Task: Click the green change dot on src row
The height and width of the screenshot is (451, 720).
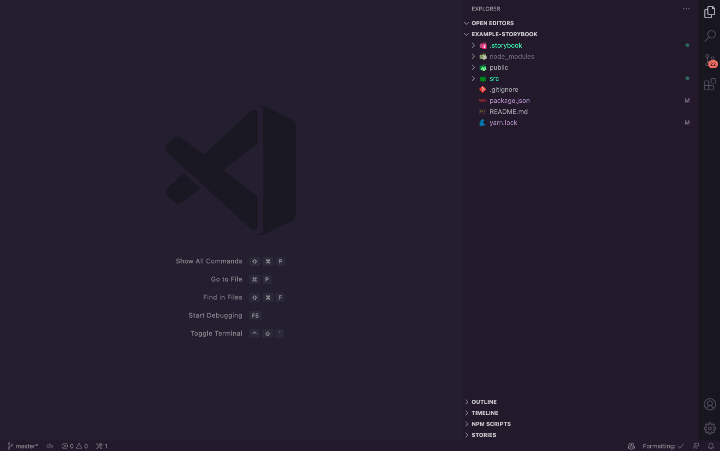Action: pos(687,79)
